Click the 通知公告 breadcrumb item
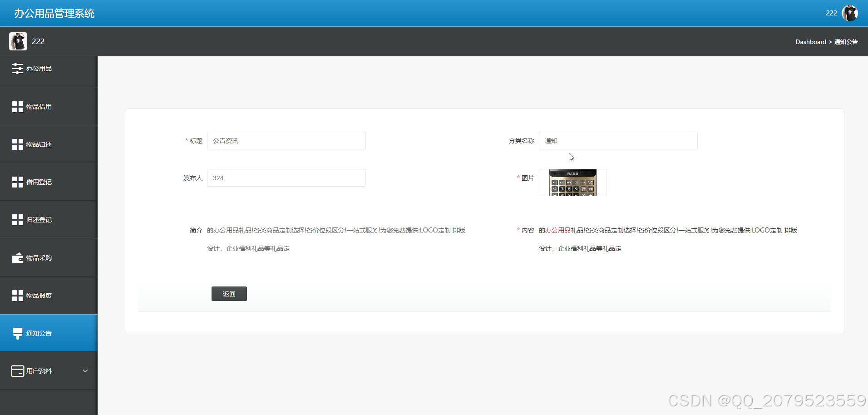Image resolution: width=868 pixels, height=415 pixels. coord(846,42)
